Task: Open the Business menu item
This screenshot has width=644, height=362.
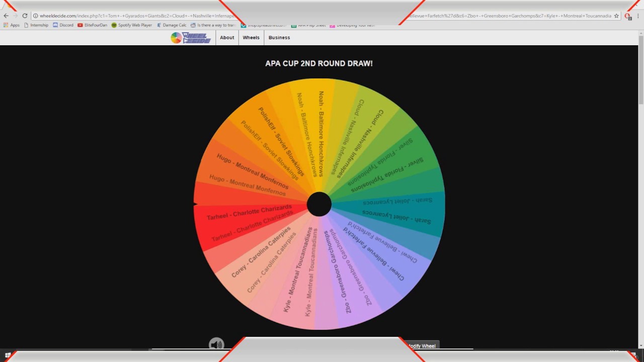Action: pyautogui.click(x=279, y=38)
